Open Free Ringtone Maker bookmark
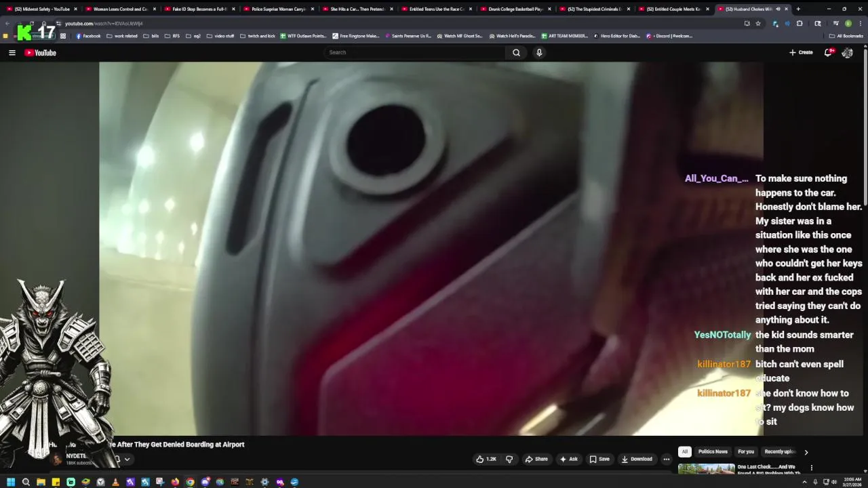This screenshot has height=488, width=868. point(356,36)
